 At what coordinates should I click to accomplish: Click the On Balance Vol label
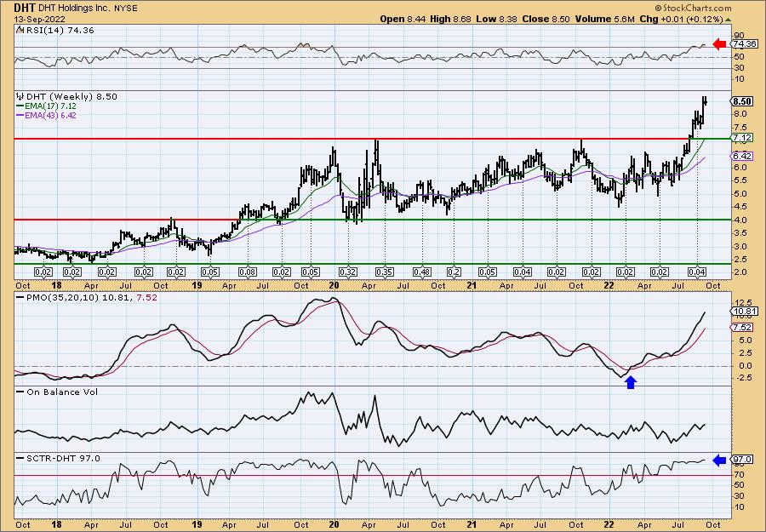[x=57, y=392]
